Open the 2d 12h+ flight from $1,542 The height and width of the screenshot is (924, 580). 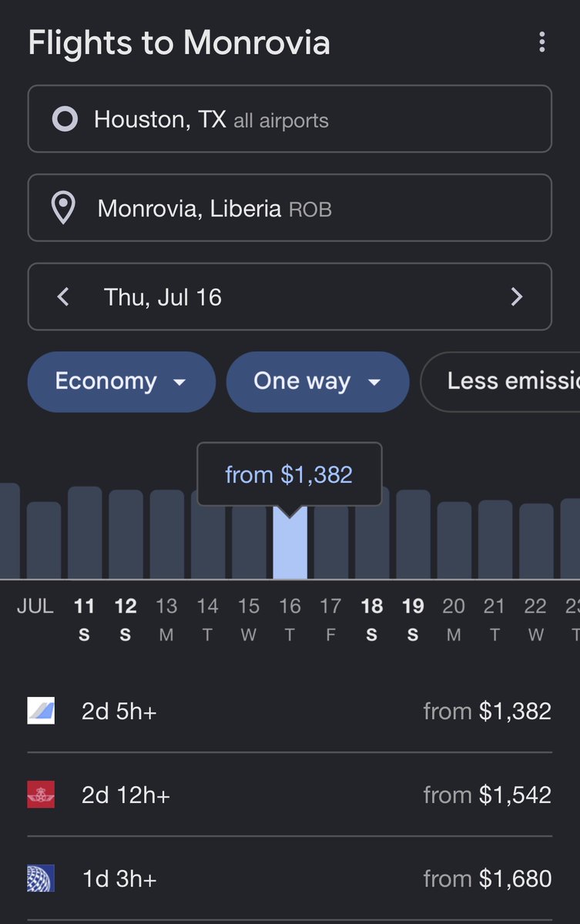tap(290, 795)
